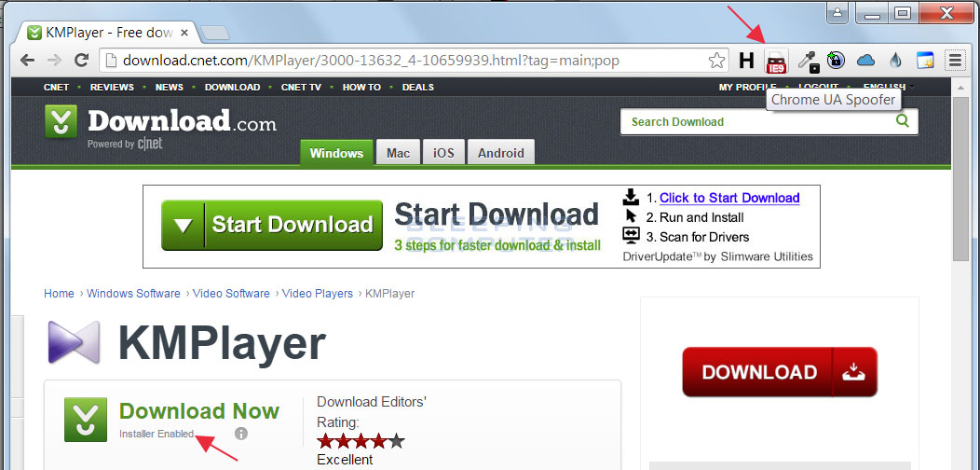980x470 pixels.
Task: Open DEALS in the top nav bar
Action: tap(418, 87)
